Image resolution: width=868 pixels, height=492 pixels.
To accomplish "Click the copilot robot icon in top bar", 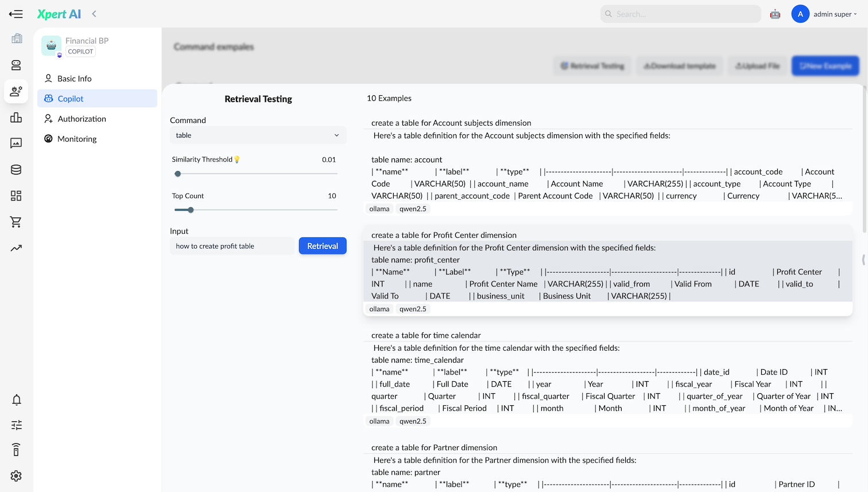I will tap(775, 14).
